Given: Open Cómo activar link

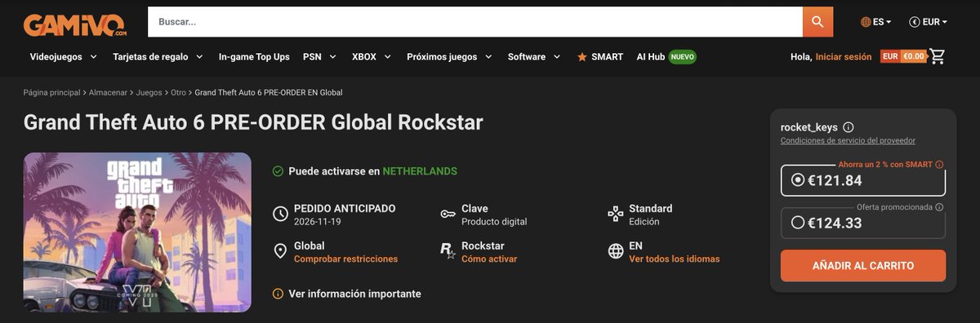Looking at the screenshot, I should coord(489,259).
